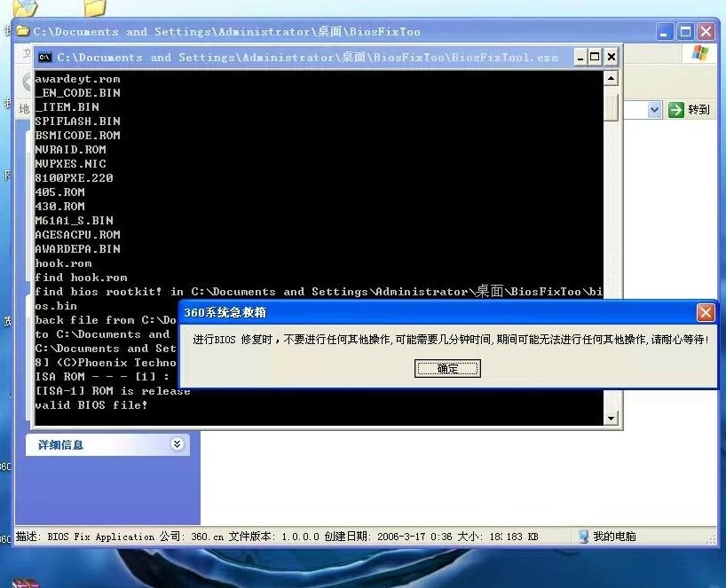
Task: Click the status bar text '183 KB'
Action: tap(522, 537)
